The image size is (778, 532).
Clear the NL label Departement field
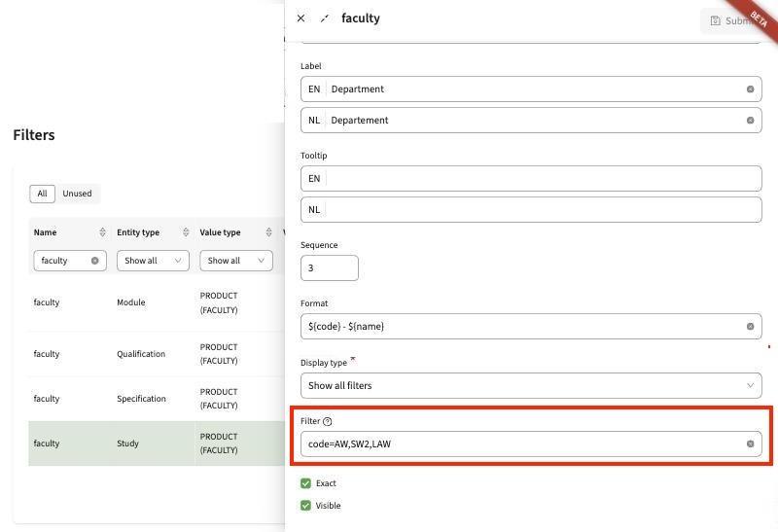tap(750, 121)
